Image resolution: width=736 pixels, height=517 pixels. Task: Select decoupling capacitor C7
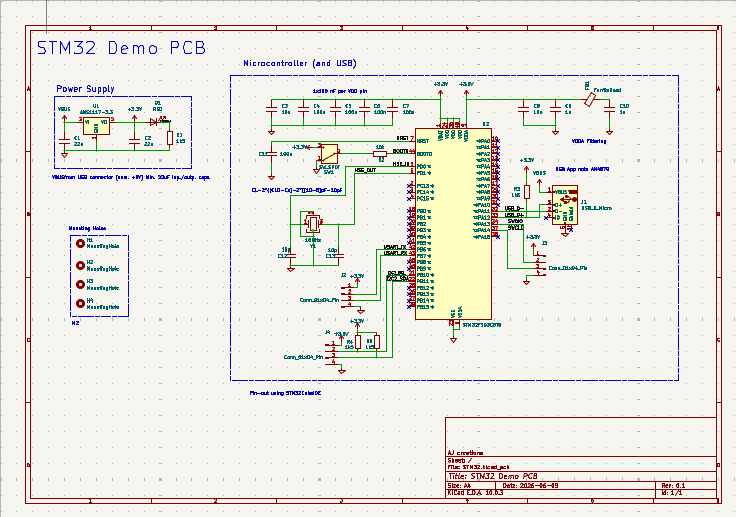(392, 109)
